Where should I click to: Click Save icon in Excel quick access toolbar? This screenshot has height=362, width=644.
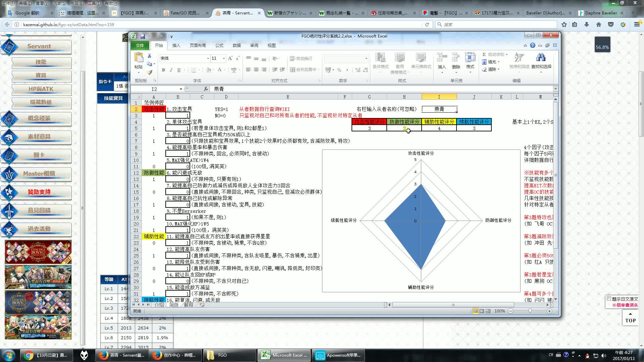pyautogui.click(x=143, y=36)
